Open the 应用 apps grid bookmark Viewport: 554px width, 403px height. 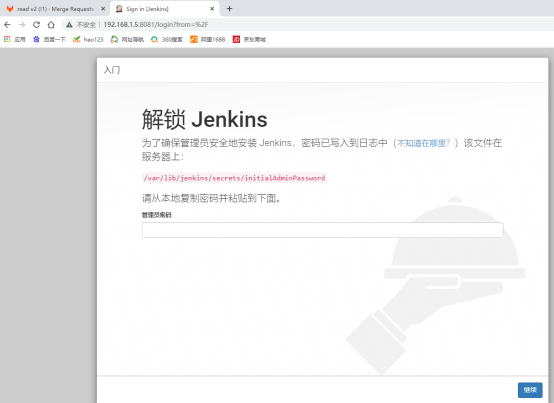click(x=14, y=39)
